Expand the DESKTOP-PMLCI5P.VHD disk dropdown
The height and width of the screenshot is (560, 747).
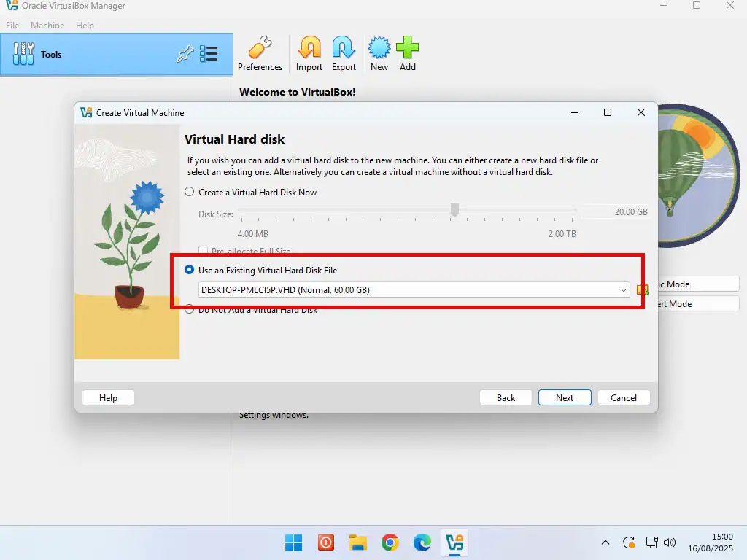pos(624,290)
